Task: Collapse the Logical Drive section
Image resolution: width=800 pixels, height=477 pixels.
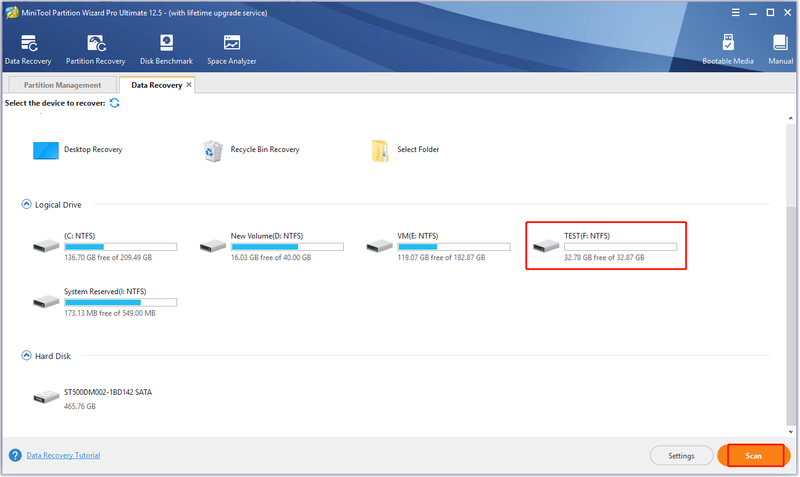Action: point(27,204)
